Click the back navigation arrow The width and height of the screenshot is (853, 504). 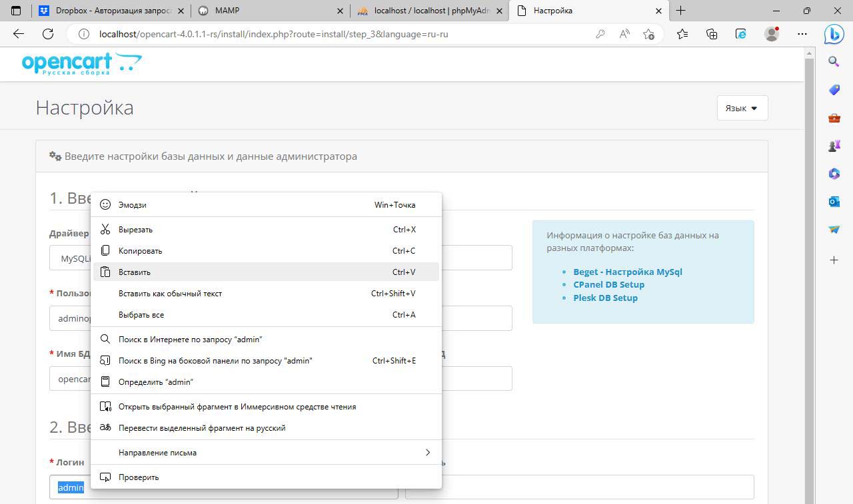point(19,34)
